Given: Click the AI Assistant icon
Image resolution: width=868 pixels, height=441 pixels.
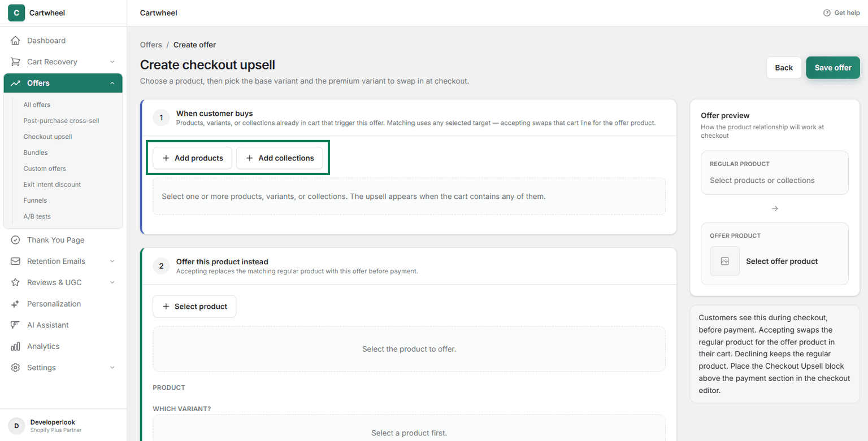Looking at the screenshot, I should (16, 325).
